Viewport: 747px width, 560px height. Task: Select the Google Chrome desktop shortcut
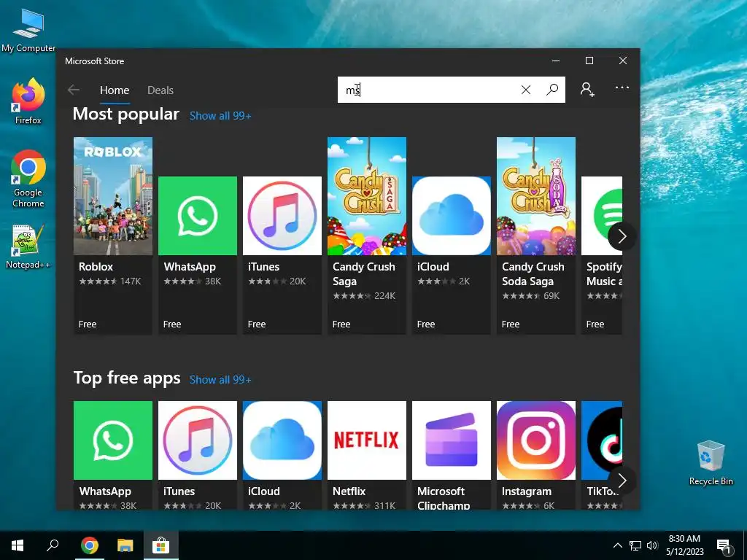[28, 179]
